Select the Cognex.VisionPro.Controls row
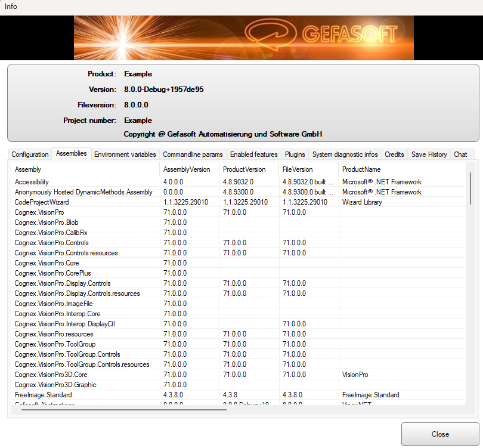 [239, 243]
